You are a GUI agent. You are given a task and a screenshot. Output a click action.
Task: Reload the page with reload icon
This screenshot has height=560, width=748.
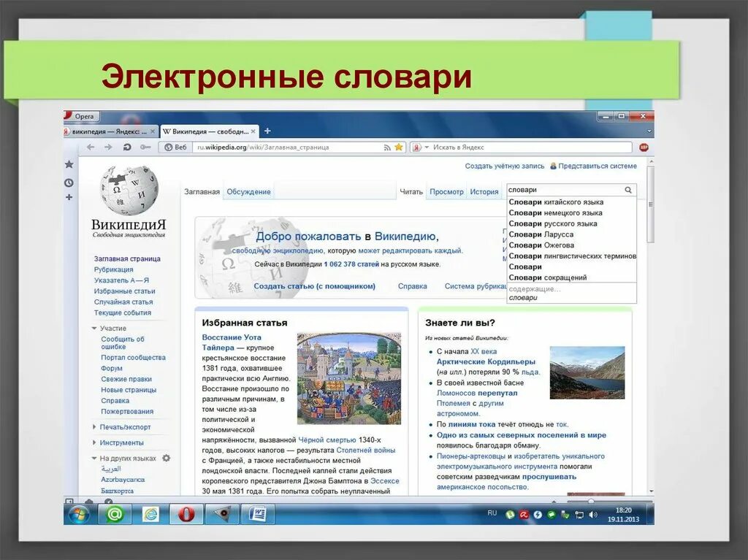(127, 147)
